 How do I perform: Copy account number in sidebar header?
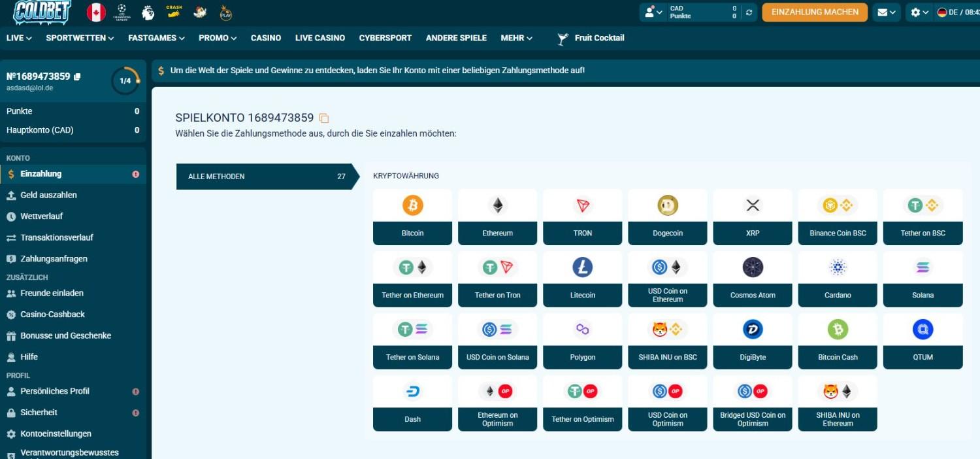[77, 76]
